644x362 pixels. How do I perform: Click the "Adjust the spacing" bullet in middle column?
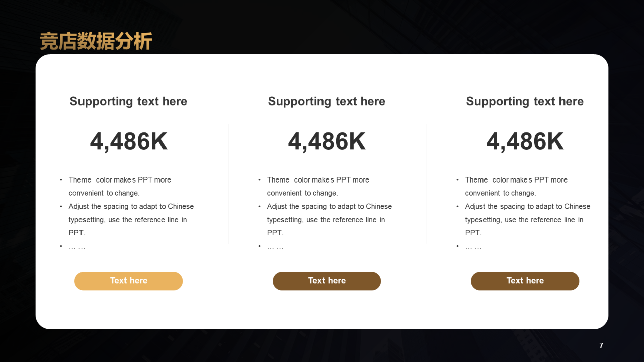tap(330, 220)
